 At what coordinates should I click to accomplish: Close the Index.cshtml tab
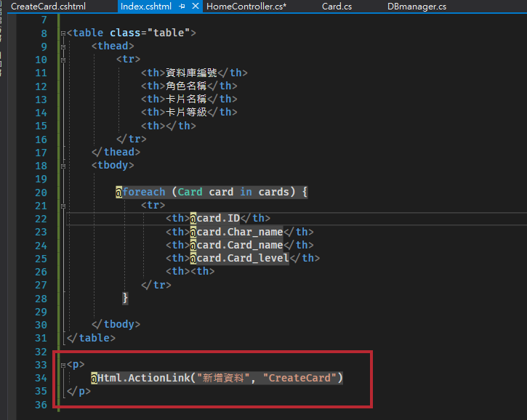point(196,7)
